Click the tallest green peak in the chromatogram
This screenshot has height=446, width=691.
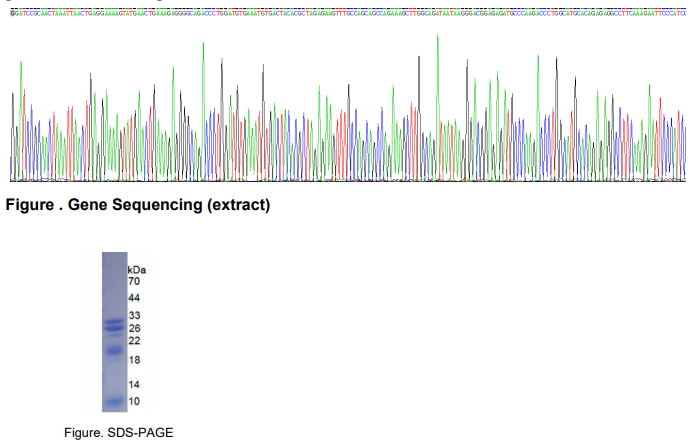pos(438,40)
